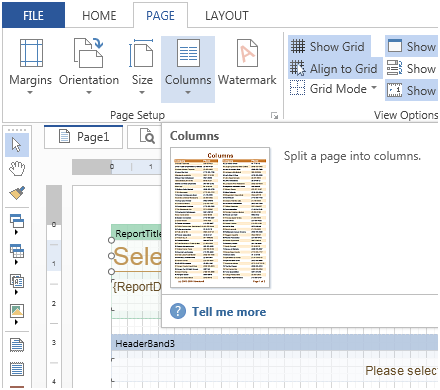Switch to the LAYOUT ribbon tab

pyautogui.click(x=227, y=16)
